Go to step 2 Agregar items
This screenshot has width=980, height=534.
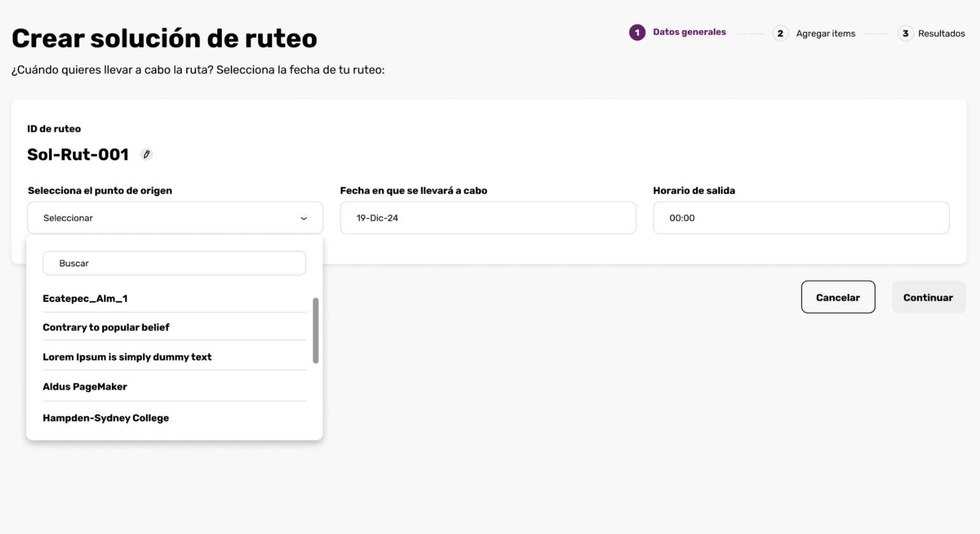[x=814, y=33]
